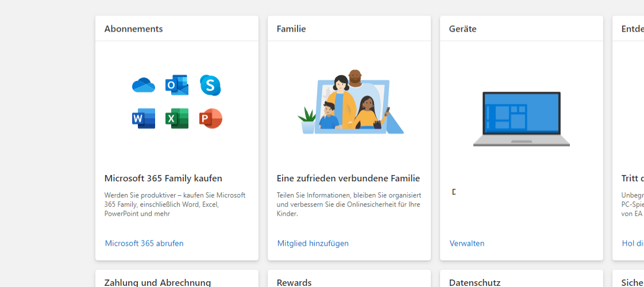Open the Verwalten devices link
The width and height of the screenshot is (644, 287).
click(x=467, y=243)
